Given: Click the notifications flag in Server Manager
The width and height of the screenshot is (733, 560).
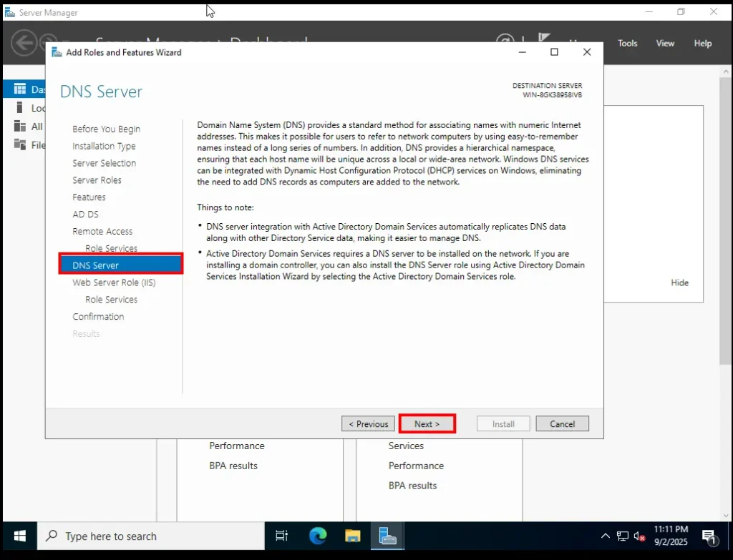Looking at the screenshot, I should tap(544, 37).
